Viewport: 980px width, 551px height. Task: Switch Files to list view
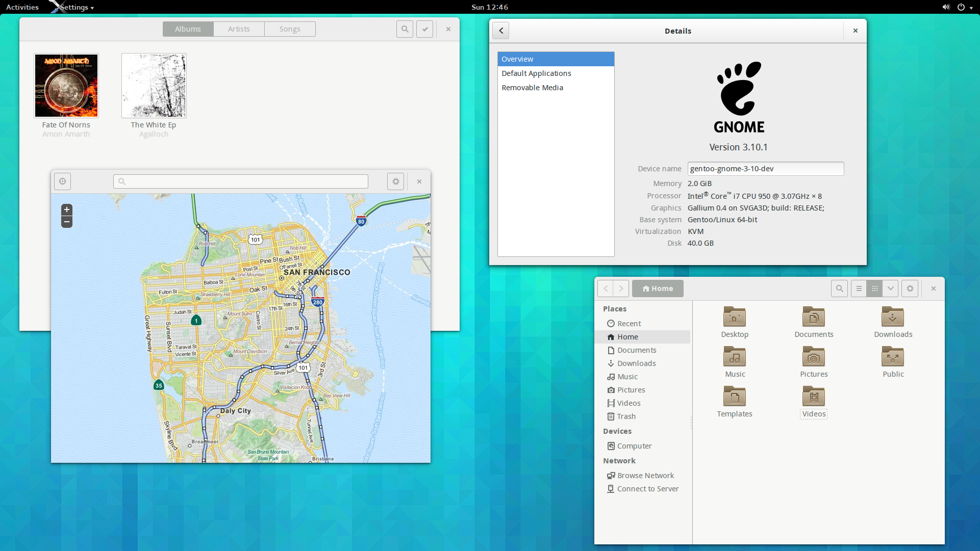[x=859, y=288]
